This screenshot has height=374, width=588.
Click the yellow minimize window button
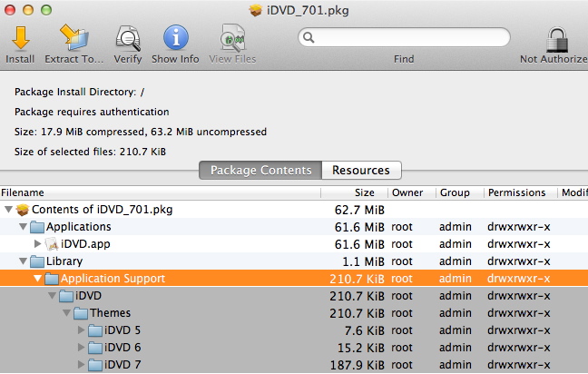coord(28,10)
